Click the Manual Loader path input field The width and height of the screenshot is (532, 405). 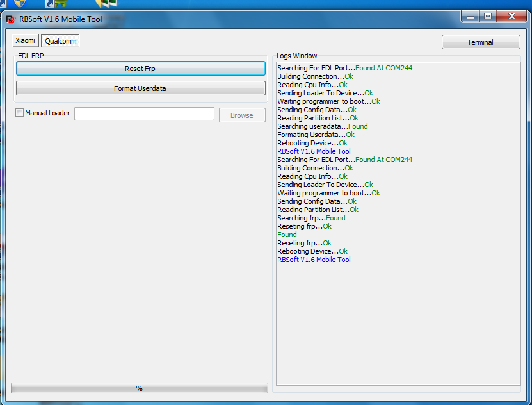tap(144, 113)
